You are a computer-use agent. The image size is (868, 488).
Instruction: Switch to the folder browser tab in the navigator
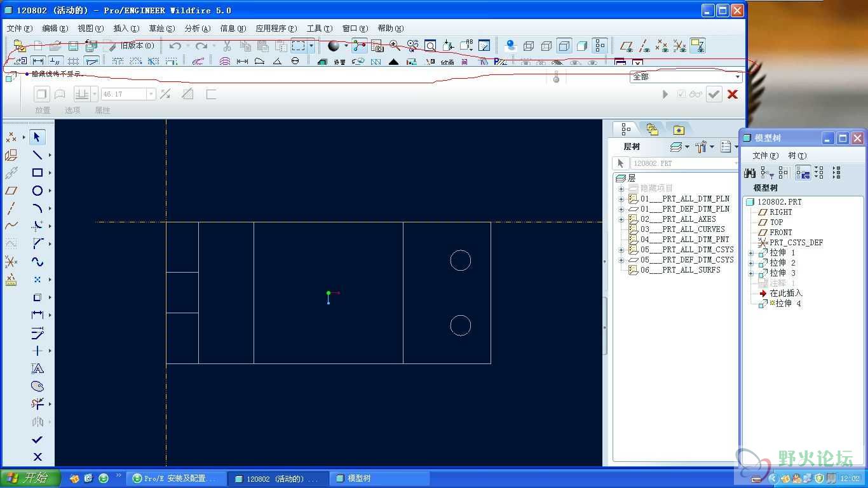[x=653, y=130]
